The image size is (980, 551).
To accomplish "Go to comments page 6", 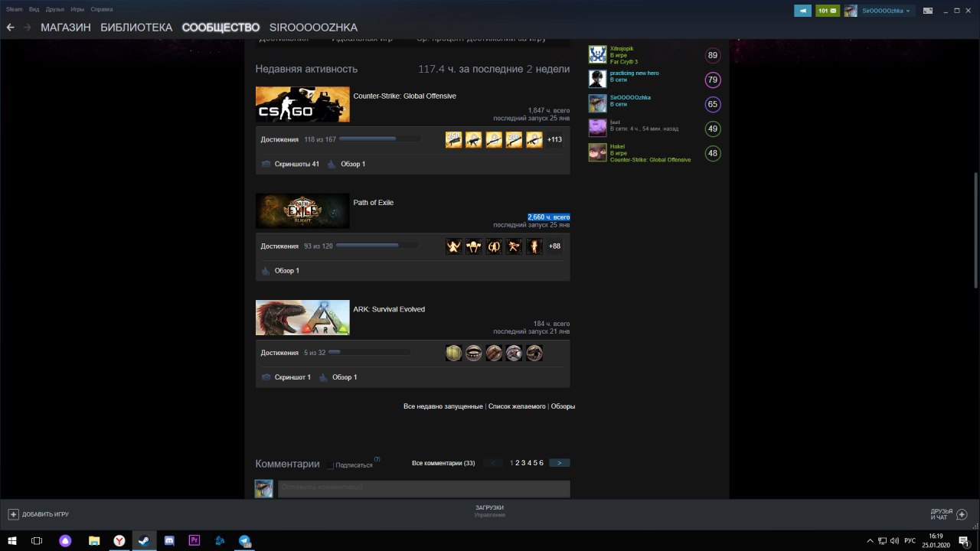I will [541, 463].
